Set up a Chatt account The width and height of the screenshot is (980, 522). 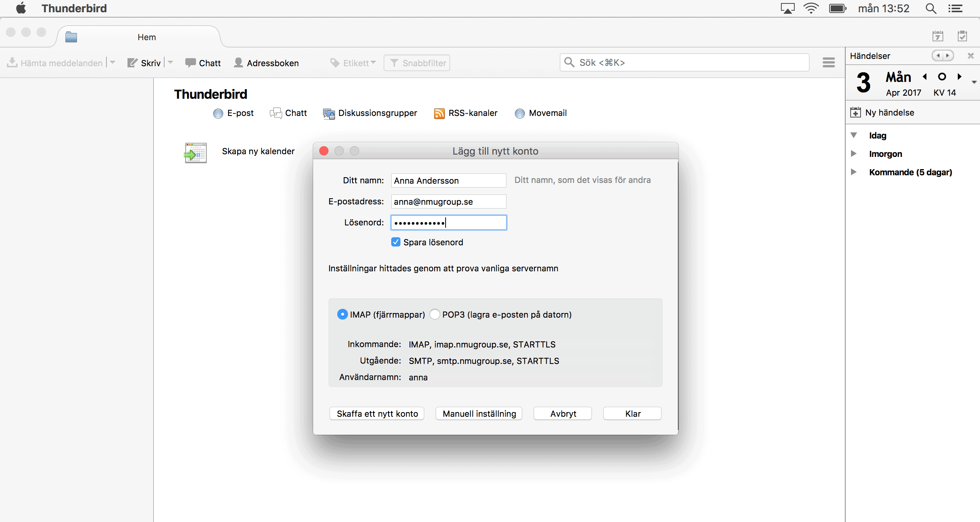tap(288, 113)
